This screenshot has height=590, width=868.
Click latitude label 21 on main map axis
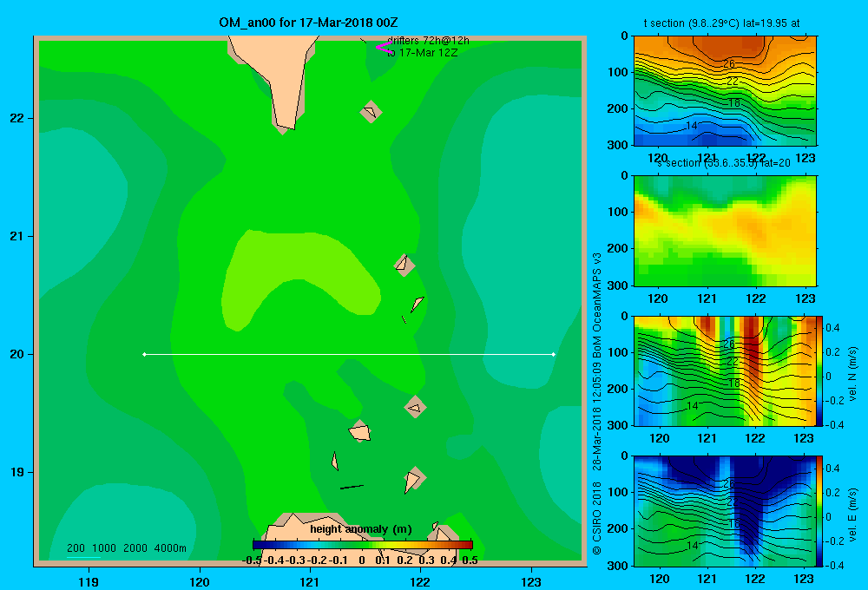(x=16, y=236)
